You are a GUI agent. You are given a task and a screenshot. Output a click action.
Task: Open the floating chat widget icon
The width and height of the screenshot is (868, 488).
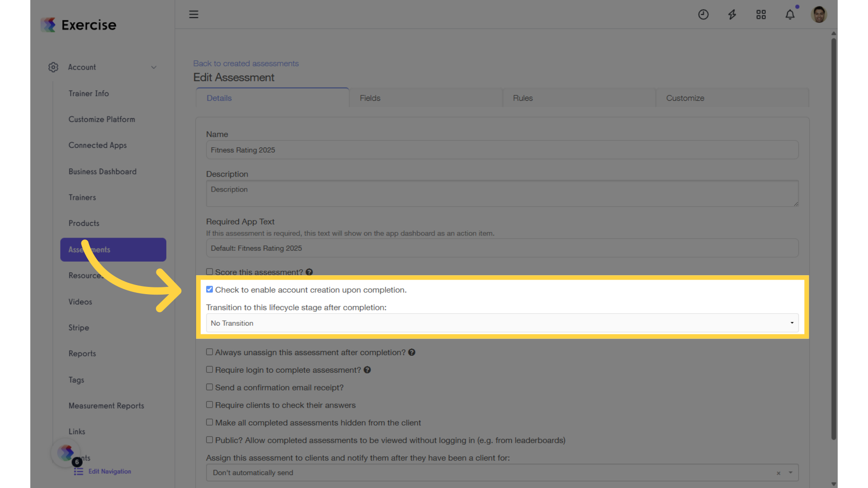click(x=66, y=453)
